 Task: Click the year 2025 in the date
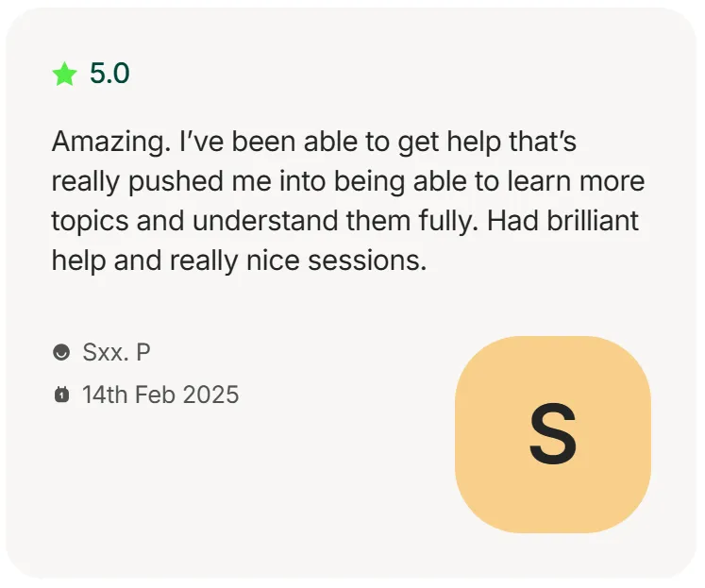(210, 395)
